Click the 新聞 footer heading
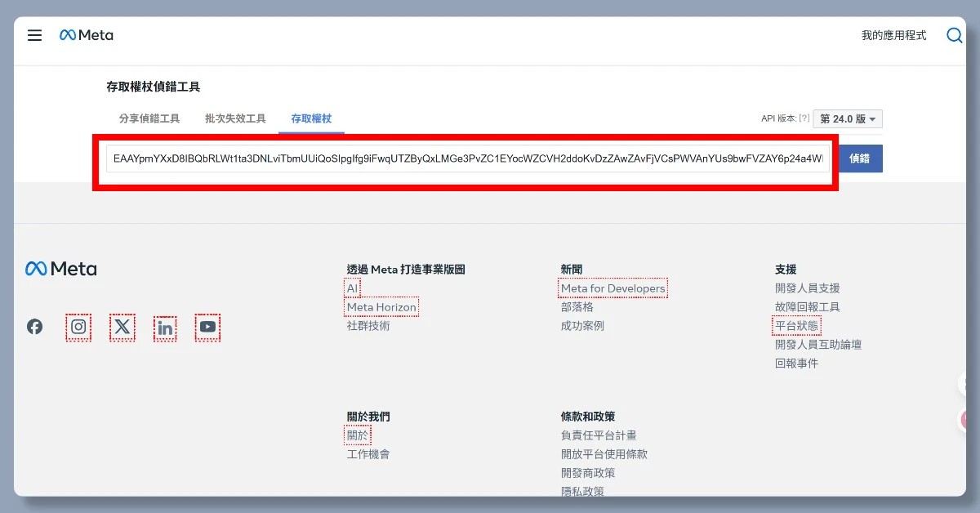980x513 pixels. click(572, 269)
